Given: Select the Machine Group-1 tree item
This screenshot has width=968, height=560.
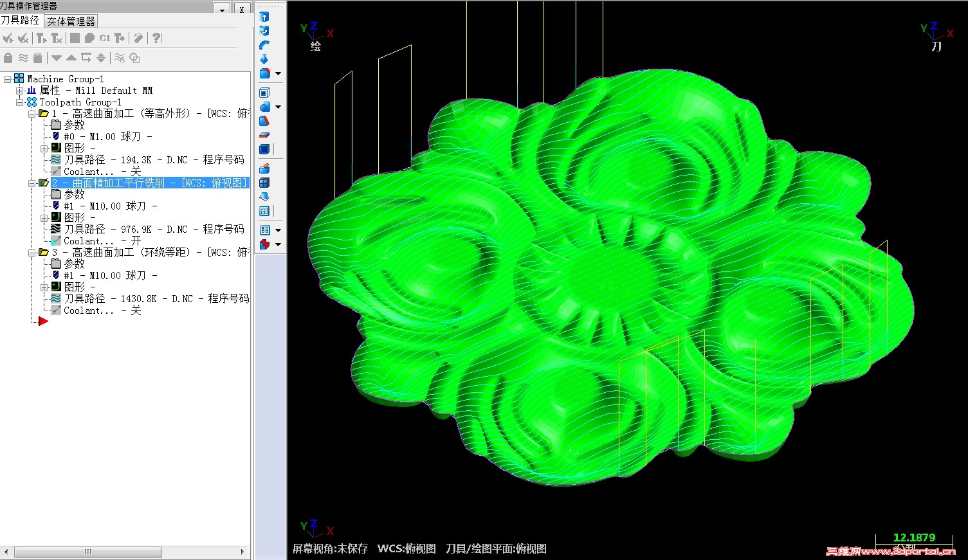Looking at the screenshot, I should pos(65,79).
